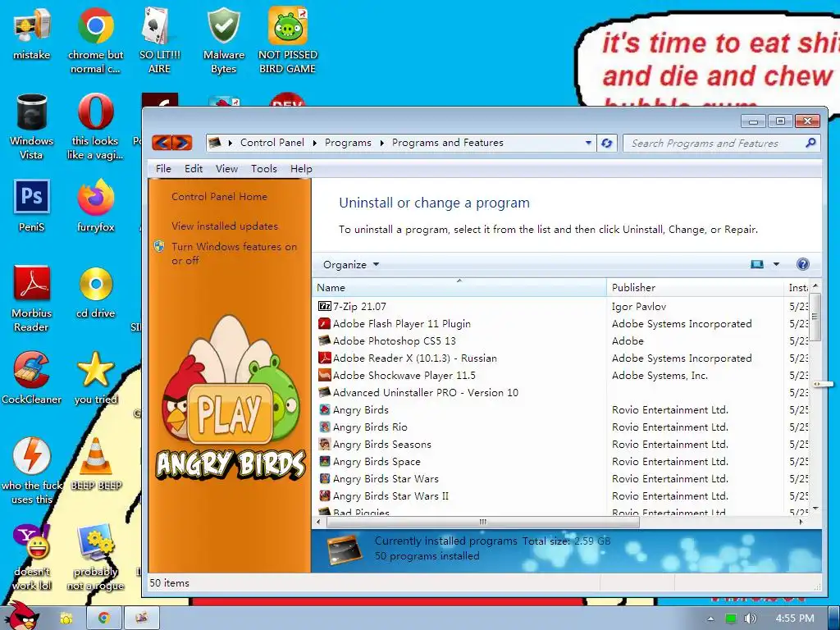Click the volume speaker tray icon

[x=750, y=619]
